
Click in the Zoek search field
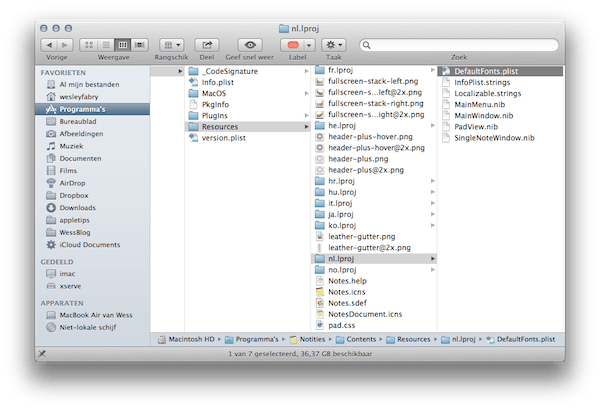(459, 45)
